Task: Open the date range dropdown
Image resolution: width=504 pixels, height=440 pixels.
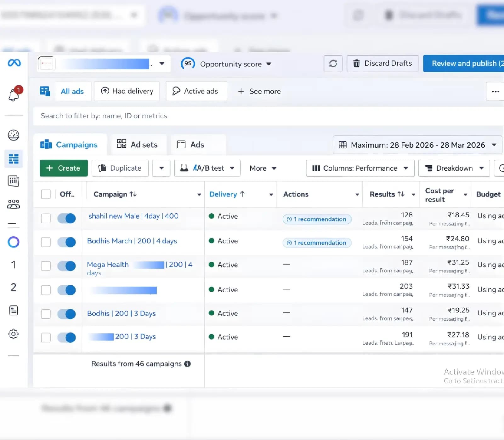Action: [x=417, y=145]
